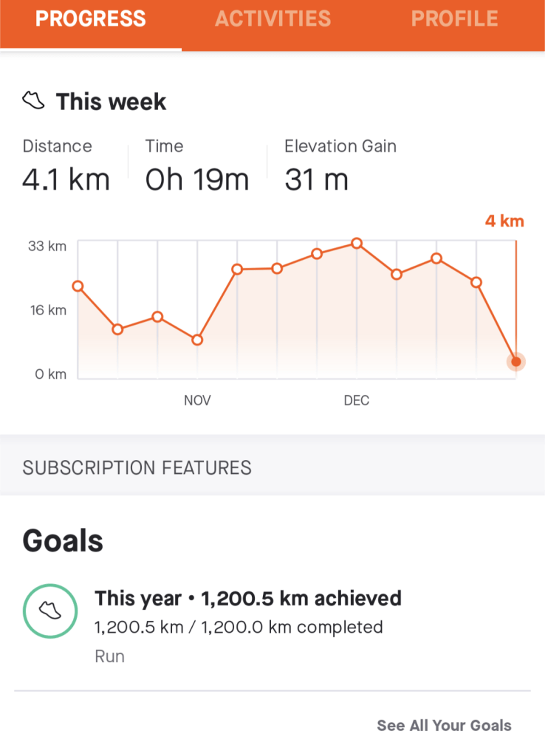Click the orange 4 km chart label
The width and height of the screenshot is (545, 756).
pyautogui.click(x=504, y=221)
